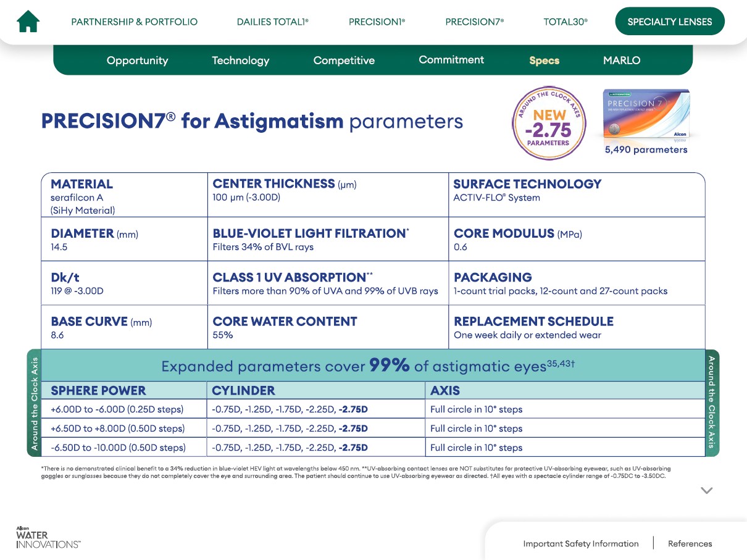This screenshot has width=747, height=560.
Task: Click the DIAMETER value '14.5'
Action: tap(59, 247)
